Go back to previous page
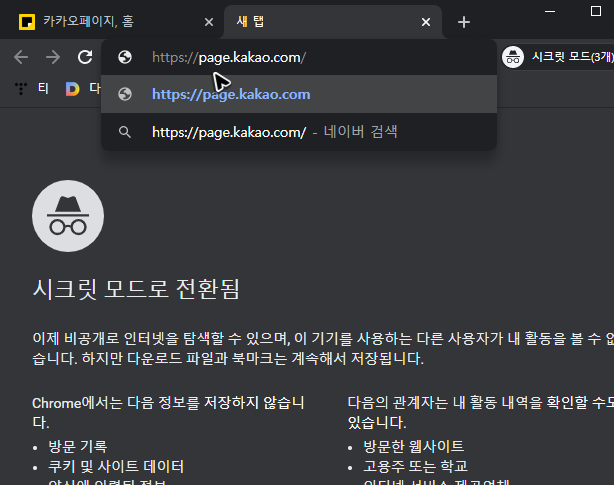 21,58
